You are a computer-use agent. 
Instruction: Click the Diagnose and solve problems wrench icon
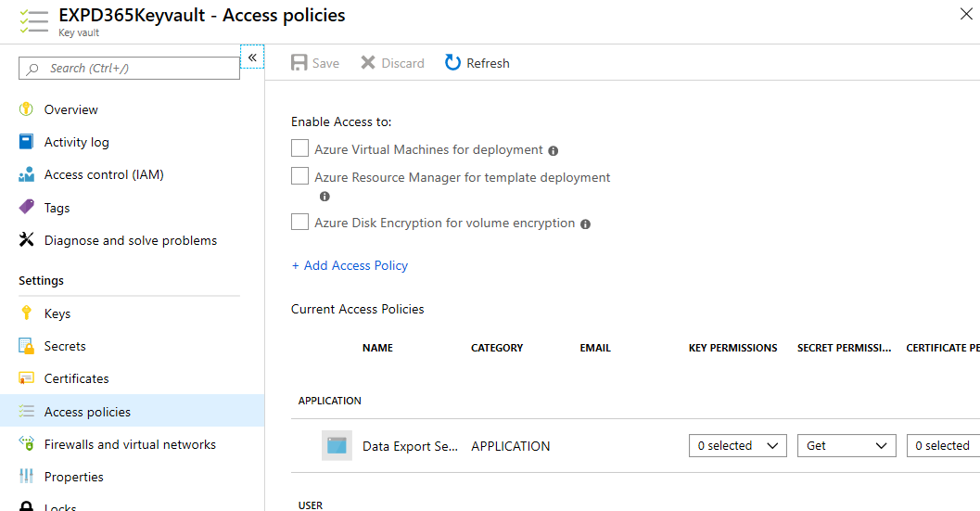pyautogui.click(x=26, y=240)
